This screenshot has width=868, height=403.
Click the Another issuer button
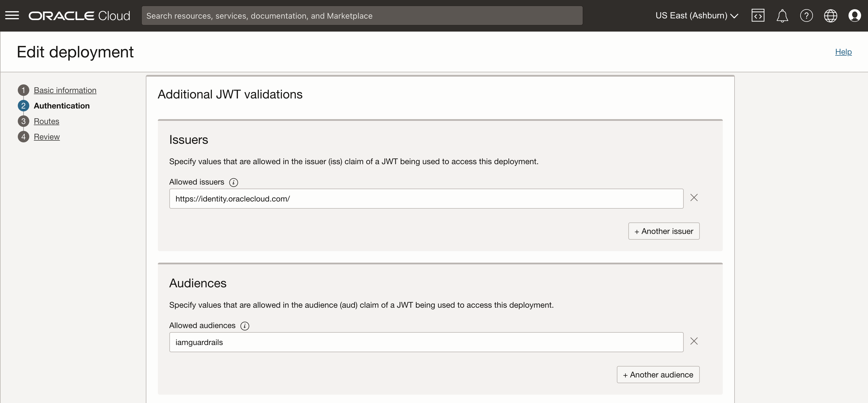tap(663, 231)
